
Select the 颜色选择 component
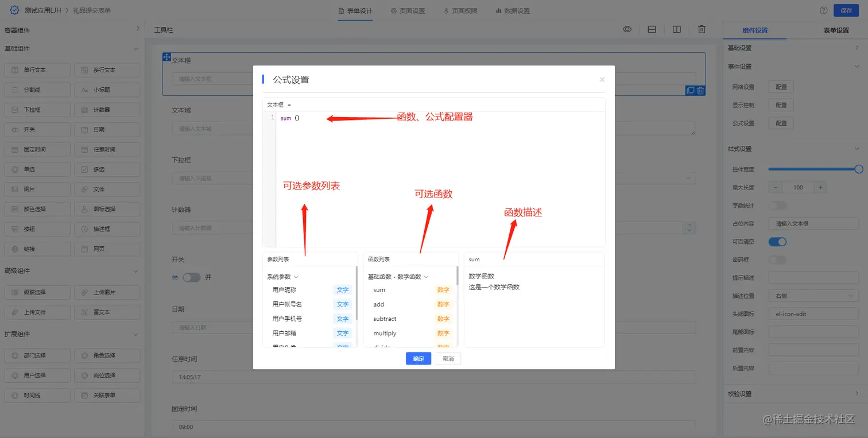tap(37, 209)
